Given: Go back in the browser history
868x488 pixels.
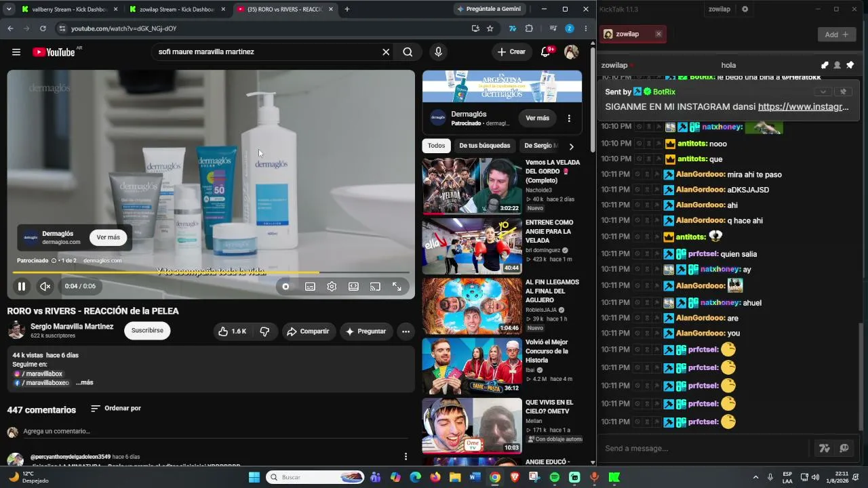Looking at the screenshot, I should [x=10, y=28].
